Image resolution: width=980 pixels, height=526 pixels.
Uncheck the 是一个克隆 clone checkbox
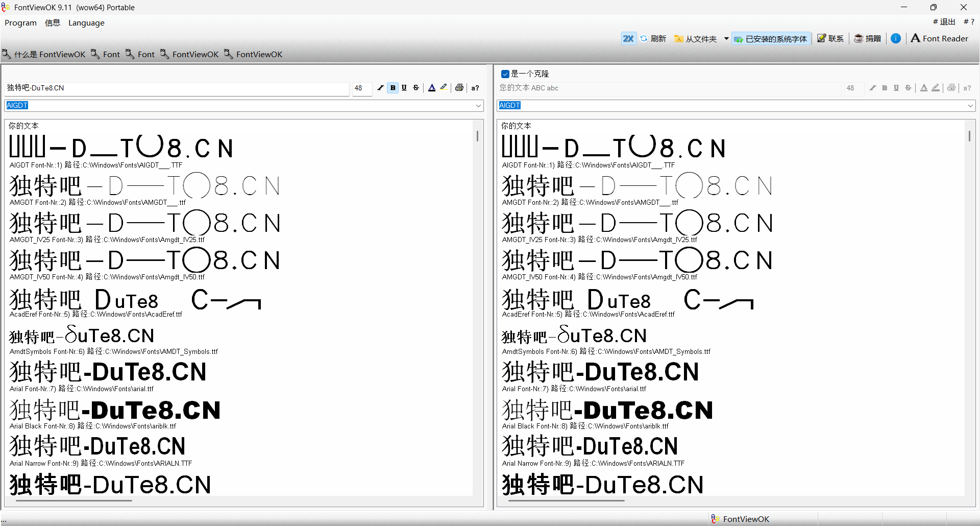[x=505, y=74]
